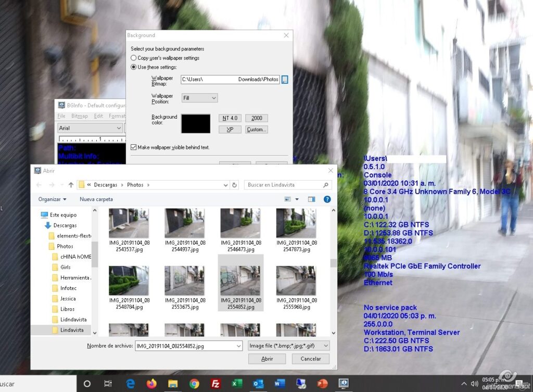
Task: Select thumbnail IMG_20191104_082555968.jpg
Action: (x=297, y=288)
